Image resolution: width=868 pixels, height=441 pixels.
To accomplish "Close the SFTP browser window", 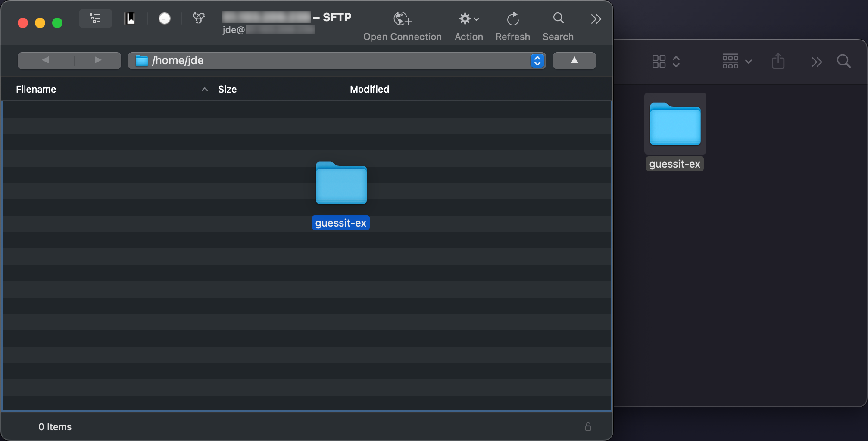I will click(x=23, y=23).
